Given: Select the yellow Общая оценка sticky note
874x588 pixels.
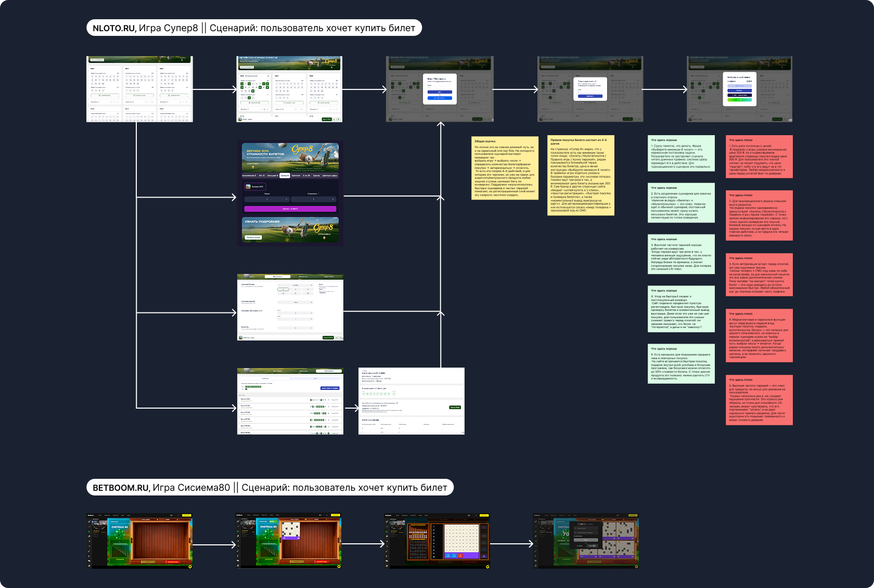Looking at the screenshot, I should (505, 168).
